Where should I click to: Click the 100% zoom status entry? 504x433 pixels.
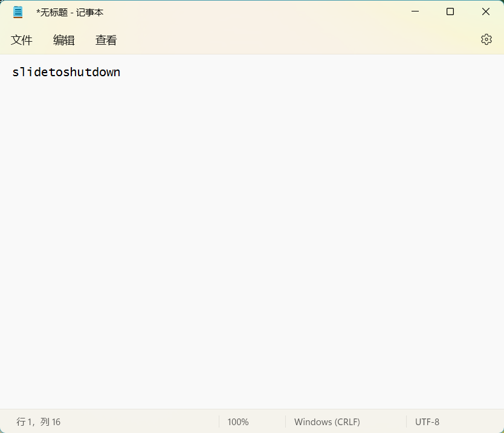(x=238, y=422)
